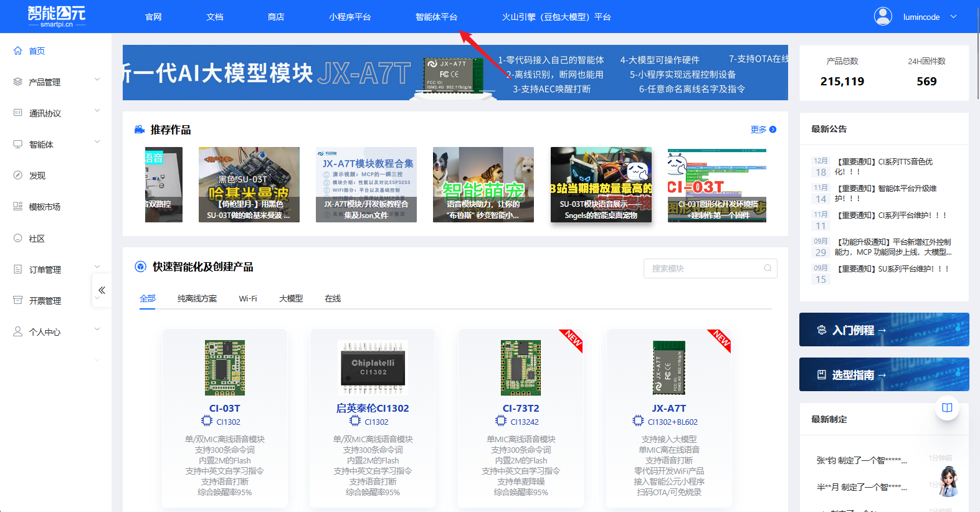Screen dimensions: 980x512
Task: Click the virtual assistant avatar
Action: pos(949,481)
